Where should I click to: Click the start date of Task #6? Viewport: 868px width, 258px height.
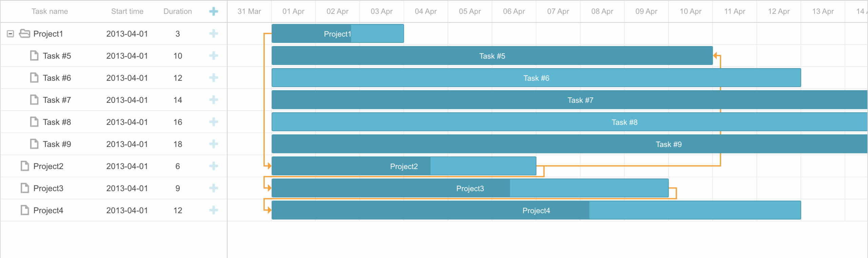coord(127,78)
